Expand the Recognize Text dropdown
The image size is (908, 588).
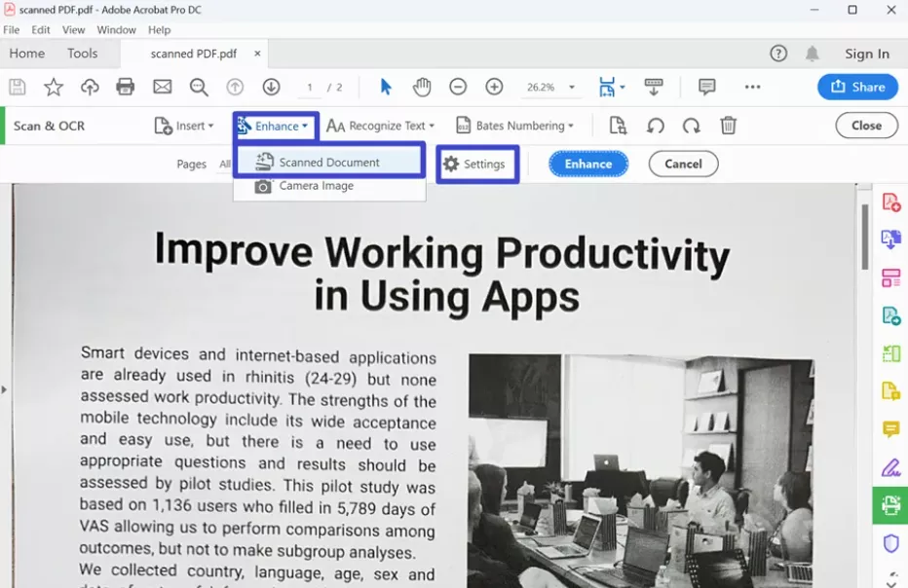[381, 126]
